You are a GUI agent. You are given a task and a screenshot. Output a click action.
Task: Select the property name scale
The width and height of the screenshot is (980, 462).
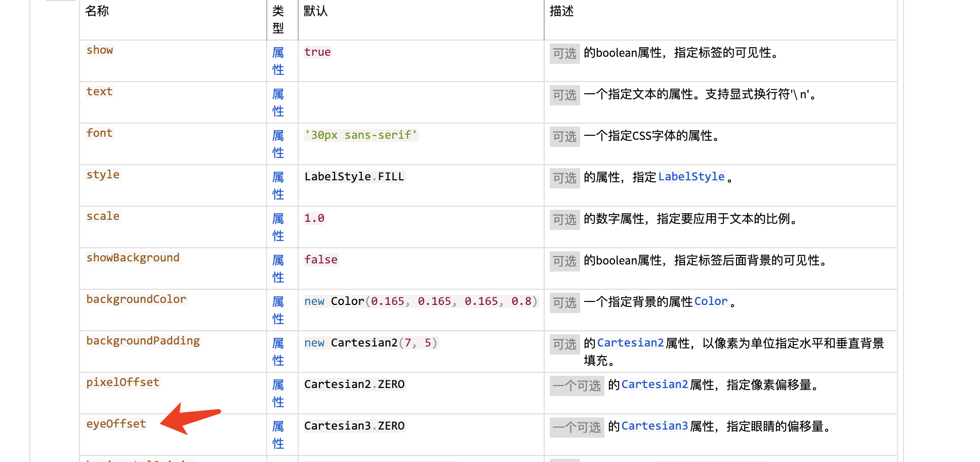click(x=103, y=216)
